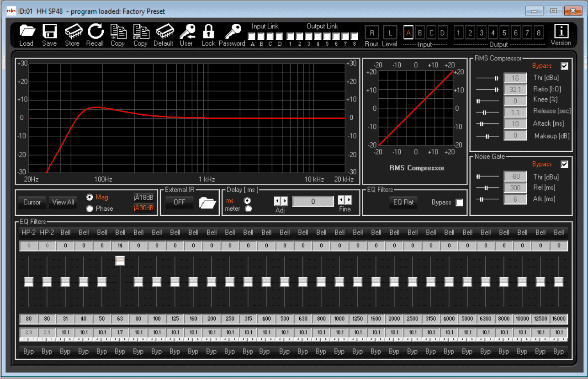Select Output channel 3
The height and width of the screenshot is (379, 588).
482,33
